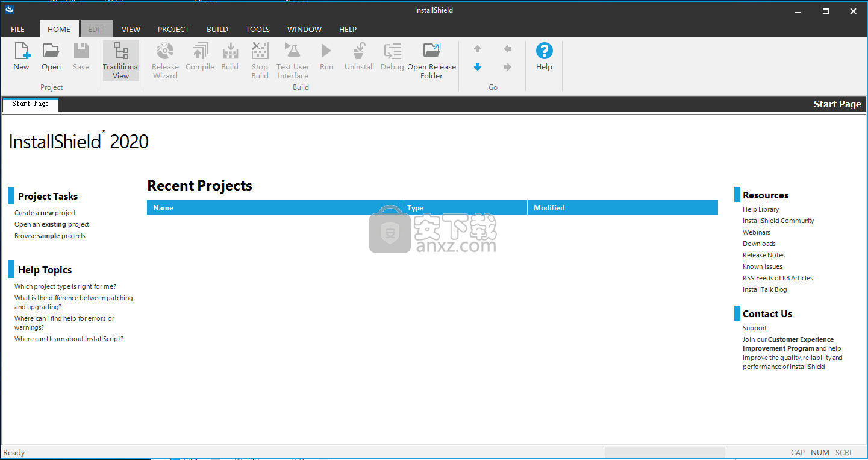Click the Save icon in ribbon

pos(81,51)
